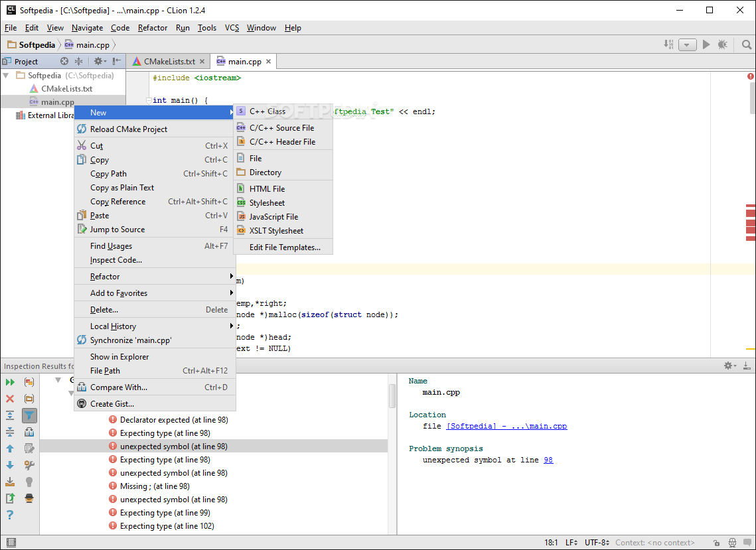
Task: Expand Refactor submenu in context menu
Action: [x=155, y=276]
